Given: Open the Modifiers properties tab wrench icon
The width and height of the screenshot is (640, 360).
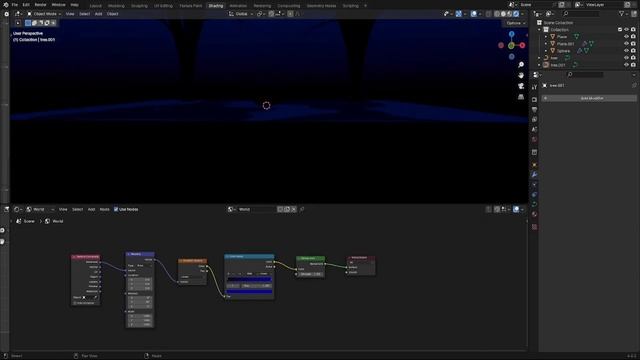Looking at the screenshot, I should click(x=534, y=175).
